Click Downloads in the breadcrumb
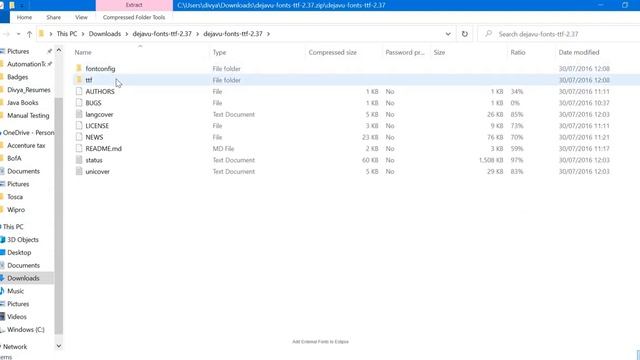 point(105,34)
